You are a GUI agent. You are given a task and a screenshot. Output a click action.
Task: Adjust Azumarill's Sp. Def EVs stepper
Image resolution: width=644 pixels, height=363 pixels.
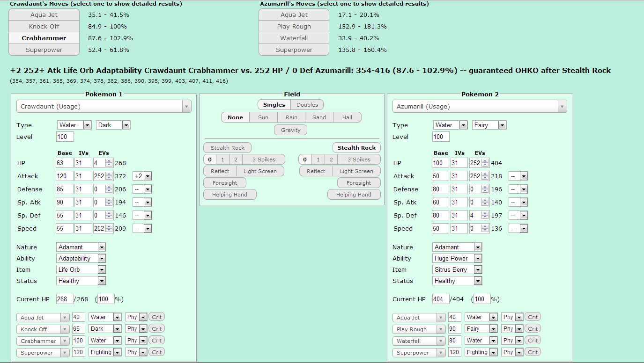point(485,215)
